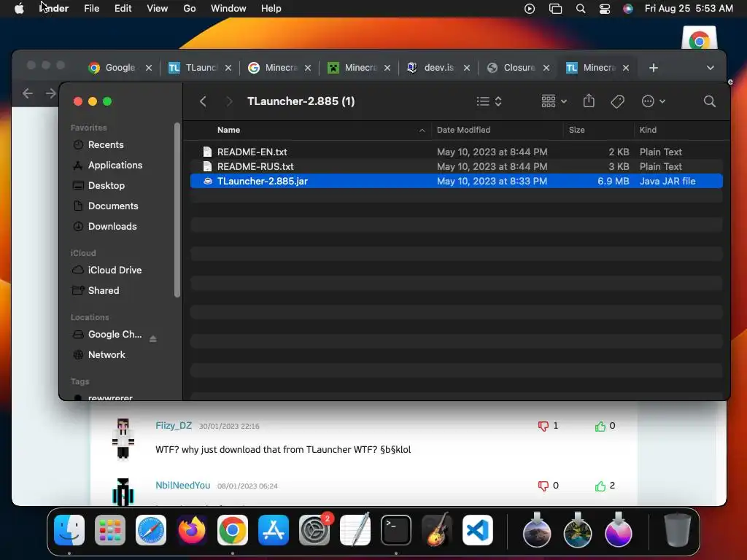Open the Help menu
Screen dimensions: 747x560
pos(271,9)
